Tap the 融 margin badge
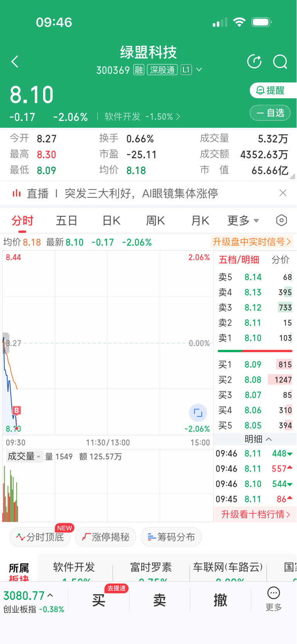This screenshot has height=644, width=297. 139,70
